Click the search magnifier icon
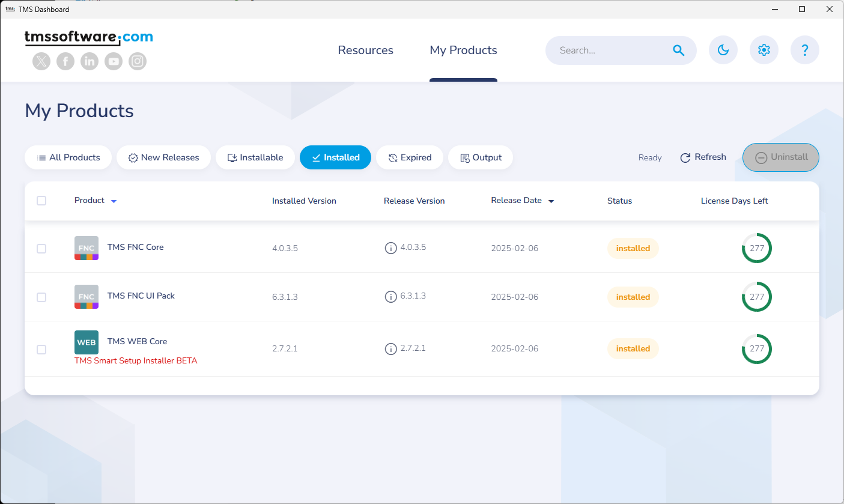This screenshot has height=504, width=844. [678, 50]
